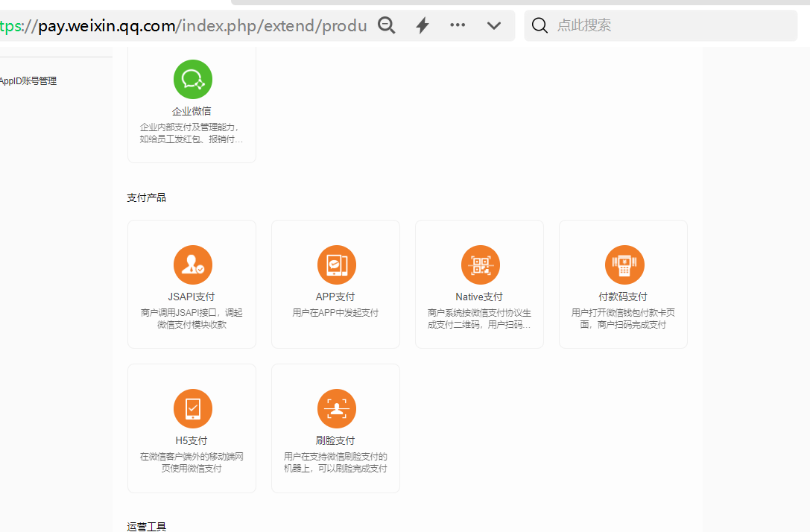Open AppID账号管理 in the sidebar

coord(28,81)
